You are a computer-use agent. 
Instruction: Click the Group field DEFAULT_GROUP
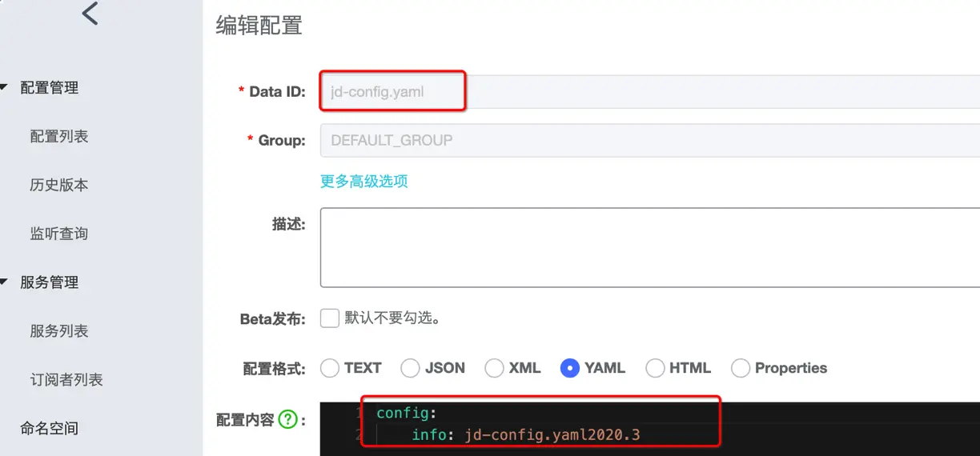(650, 140)
